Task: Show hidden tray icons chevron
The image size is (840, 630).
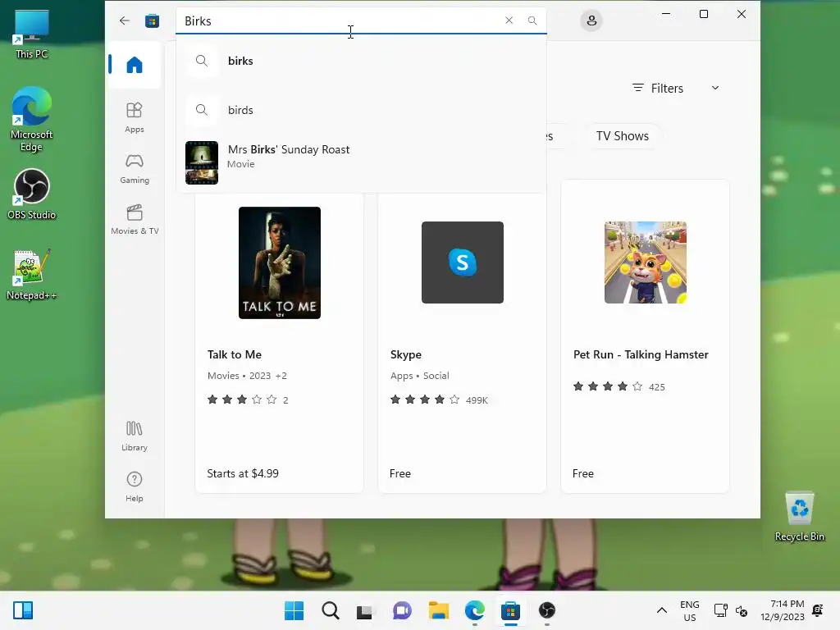Action: tap(662, 610)
